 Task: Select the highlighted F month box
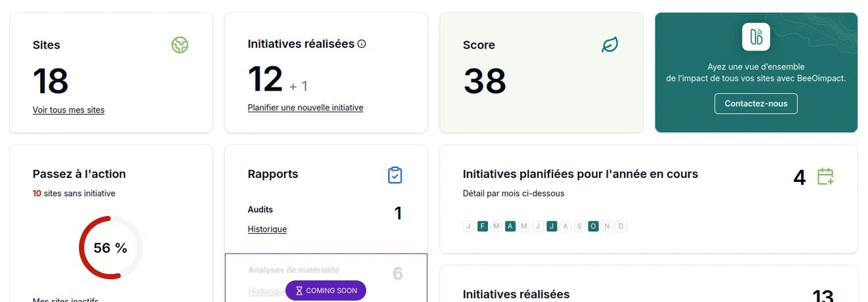tap(483, 226)
